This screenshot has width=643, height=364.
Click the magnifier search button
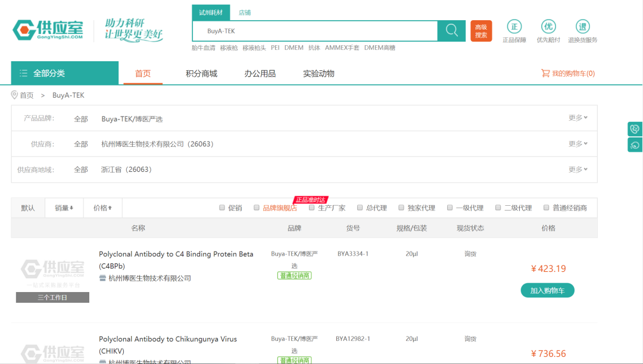[451, 31]
